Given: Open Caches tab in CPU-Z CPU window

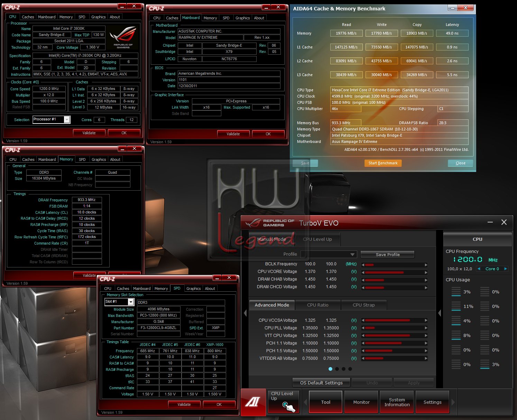Looking at the screenshot, I should pyautogui.click(x=28, y=17).
